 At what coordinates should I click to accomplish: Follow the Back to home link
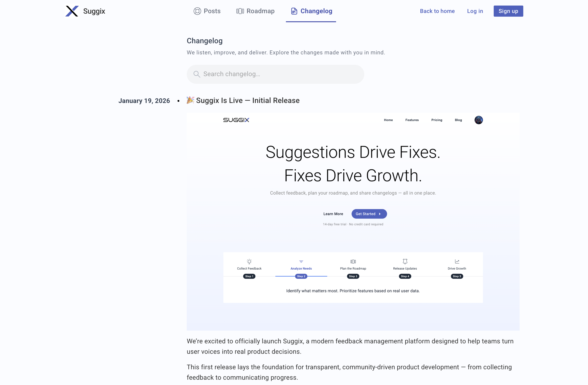[437, 11]
